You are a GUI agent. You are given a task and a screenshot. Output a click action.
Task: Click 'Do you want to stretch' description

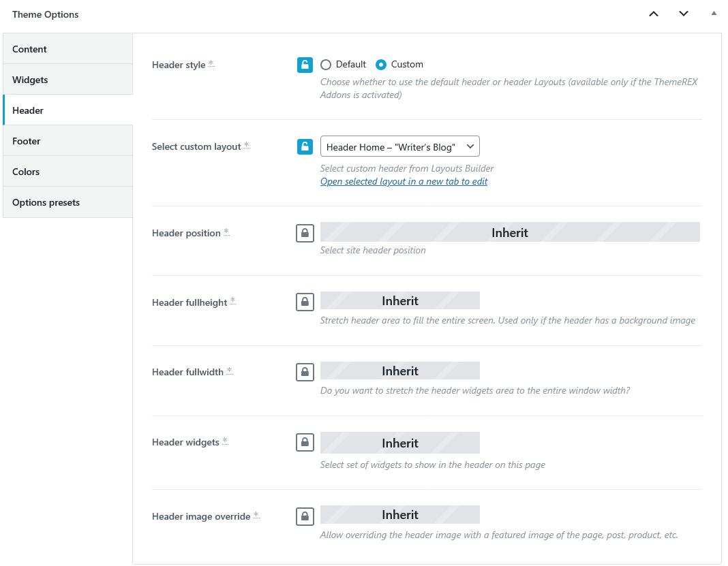pyautogui.click(x=475, y=390)
